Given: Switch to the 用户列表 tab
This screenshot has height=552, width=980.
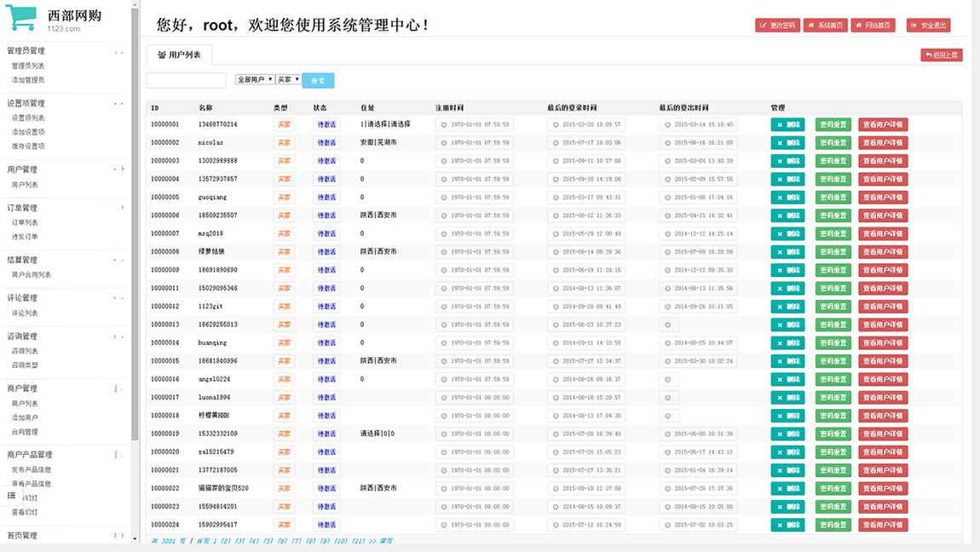Looking at the screenshot, I should (179, 55).
